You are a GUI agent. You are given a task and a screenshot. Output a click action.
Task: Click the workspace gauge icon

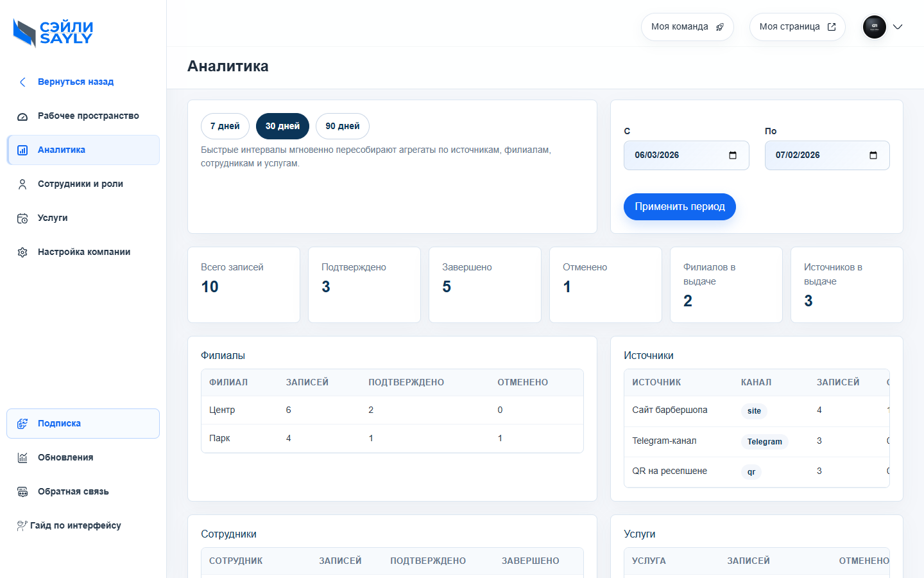pyautogui.click(x=22, y=116)
